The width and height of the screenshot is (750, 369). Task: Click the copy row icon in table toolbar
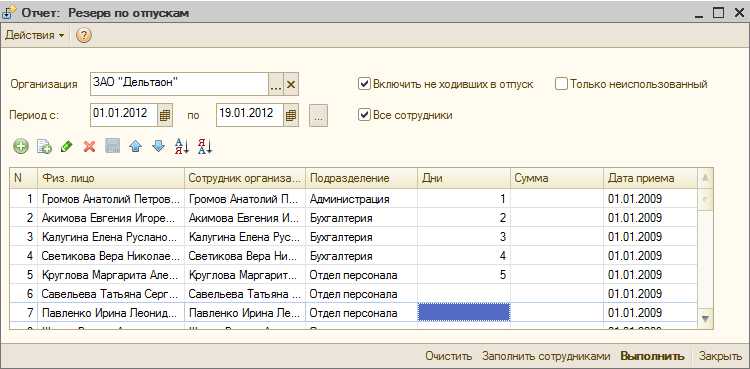(x=44, y=147)
